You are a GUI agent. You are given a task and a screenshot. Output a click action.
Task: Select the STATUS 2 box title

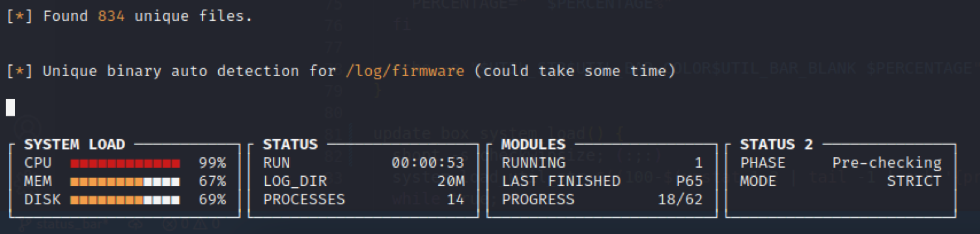[x=776, y=144]
